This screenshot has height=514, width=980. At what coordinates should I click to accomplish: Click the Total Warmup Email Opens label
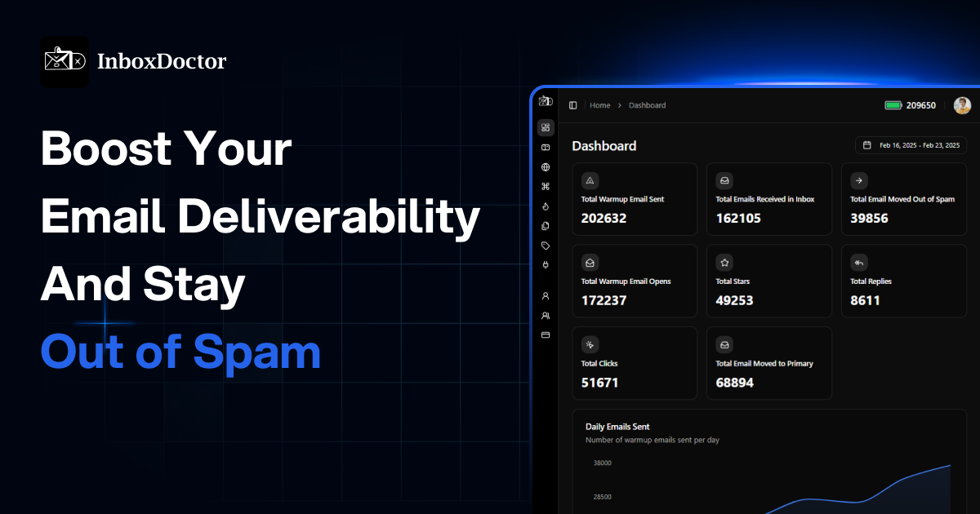click(626, 281)
